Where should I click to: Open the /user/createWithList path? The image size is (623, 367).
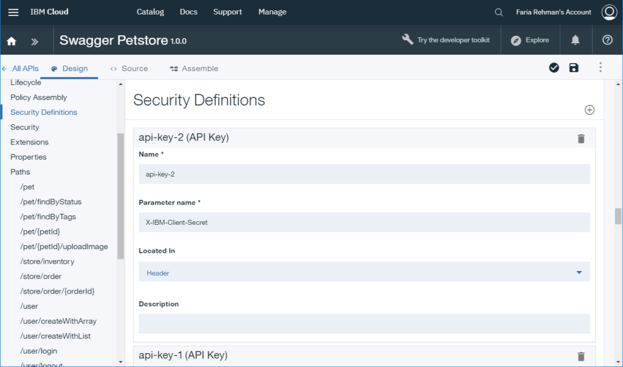click(x=55, y=336)
